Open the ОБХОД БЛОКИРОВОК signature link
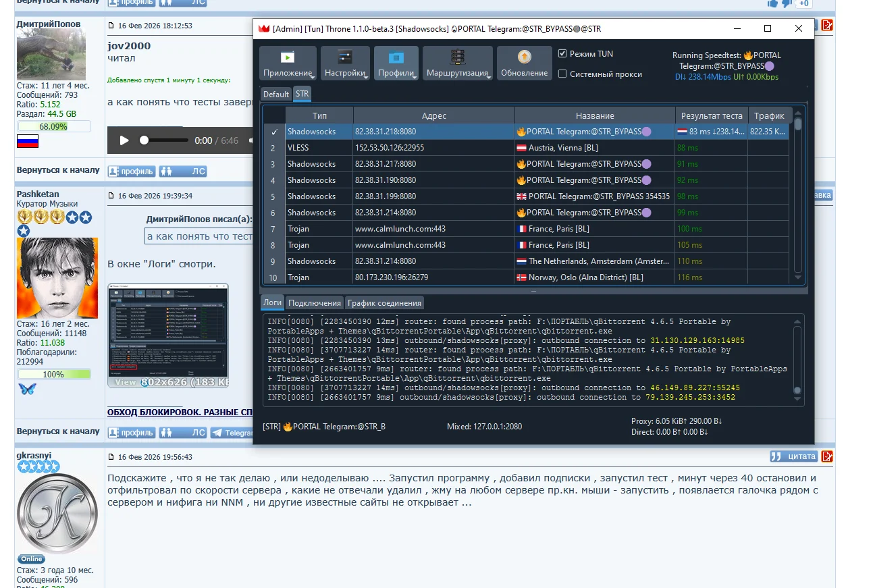Screen dimensions: 873x588 coord(180,412)
